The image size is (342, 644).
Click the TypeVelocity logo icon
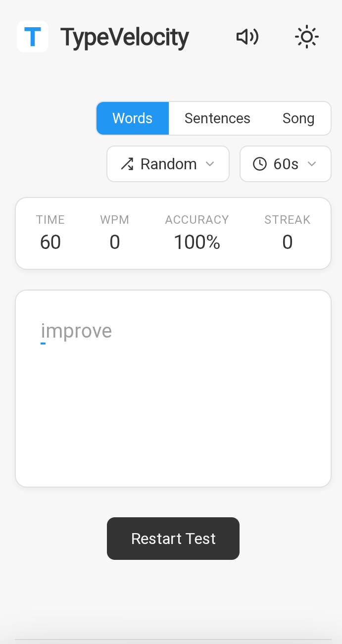coord(32,37)
